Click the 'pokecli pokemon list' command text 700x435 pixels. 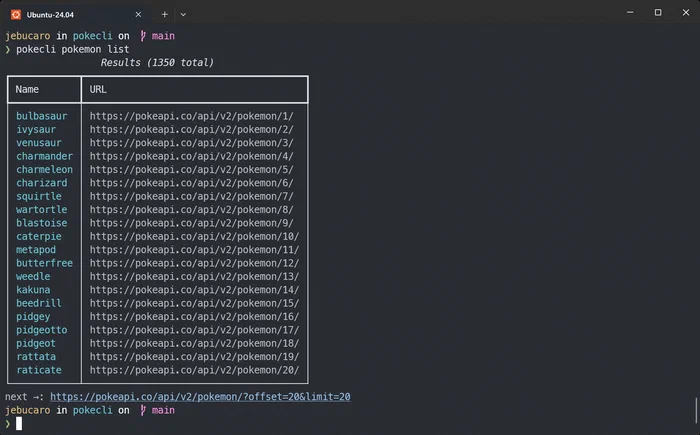[73, 49]
